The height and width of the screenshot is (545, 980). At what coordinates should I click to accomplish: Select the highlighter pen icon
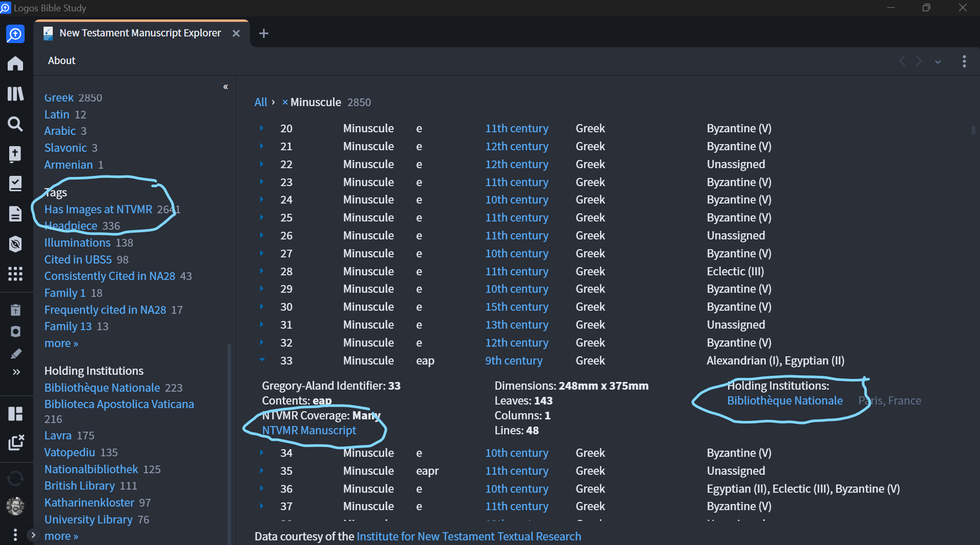pos(16,354)
